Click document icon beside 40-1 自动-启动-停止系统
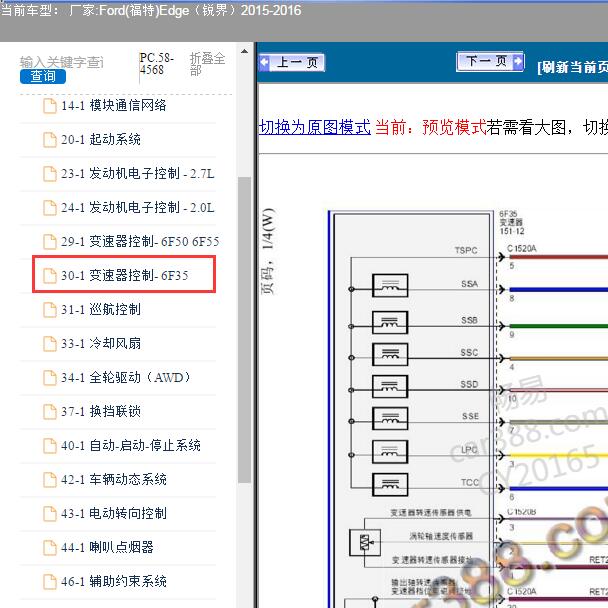This screenshot has height=608, width=608. pyautogui.click(x=50, y=446)
